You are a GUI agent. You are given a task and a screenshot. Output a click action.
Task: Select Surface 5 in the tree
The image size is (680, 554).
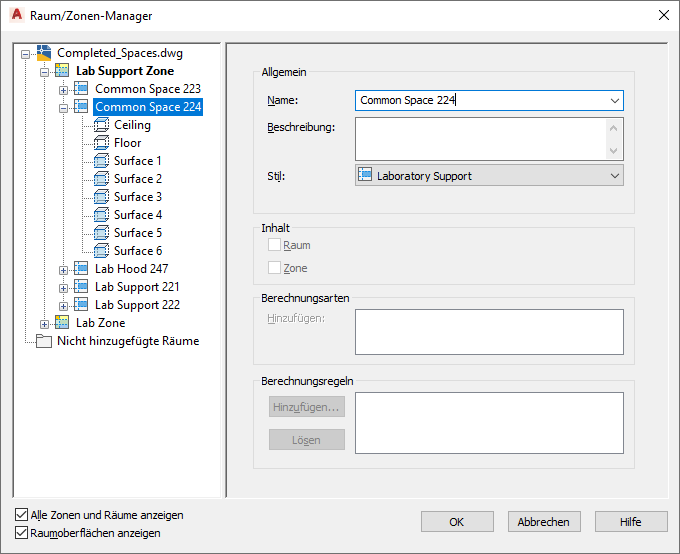(138, 233)
